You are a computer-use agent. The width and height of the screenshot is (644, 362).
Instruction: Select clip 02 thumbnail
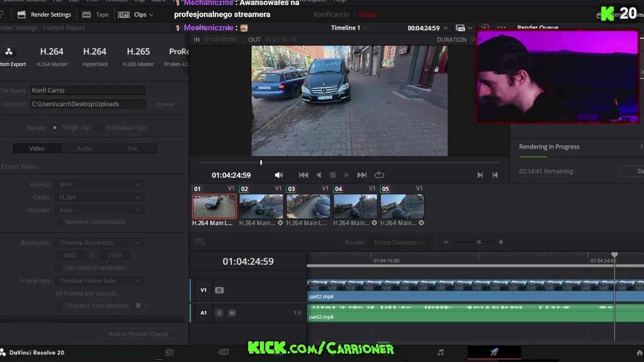click(x=261, y=206)
